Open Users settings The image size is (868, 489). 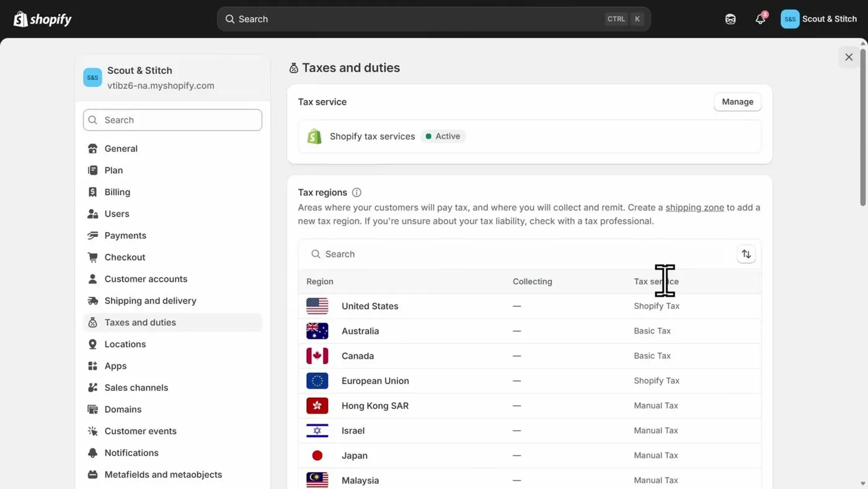(x=172, y=213)
